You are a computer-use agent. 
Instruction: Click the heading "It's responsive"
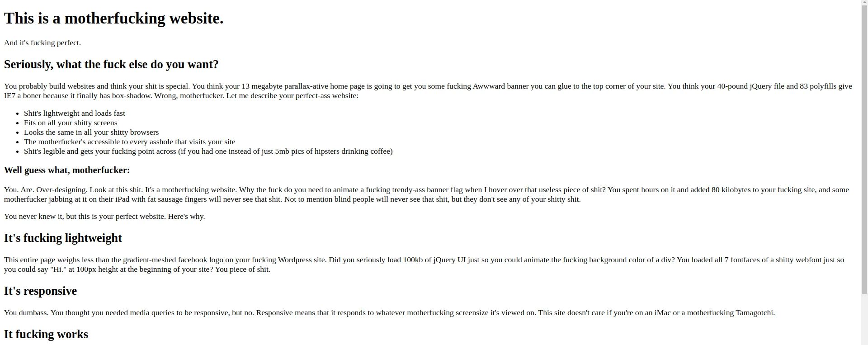[x=40, y=291]
